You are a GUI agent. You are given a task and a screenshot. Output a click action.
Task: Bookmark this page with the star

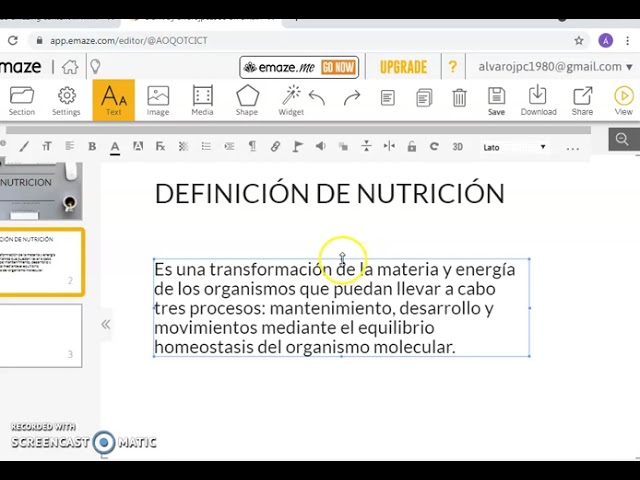(579, 40)
